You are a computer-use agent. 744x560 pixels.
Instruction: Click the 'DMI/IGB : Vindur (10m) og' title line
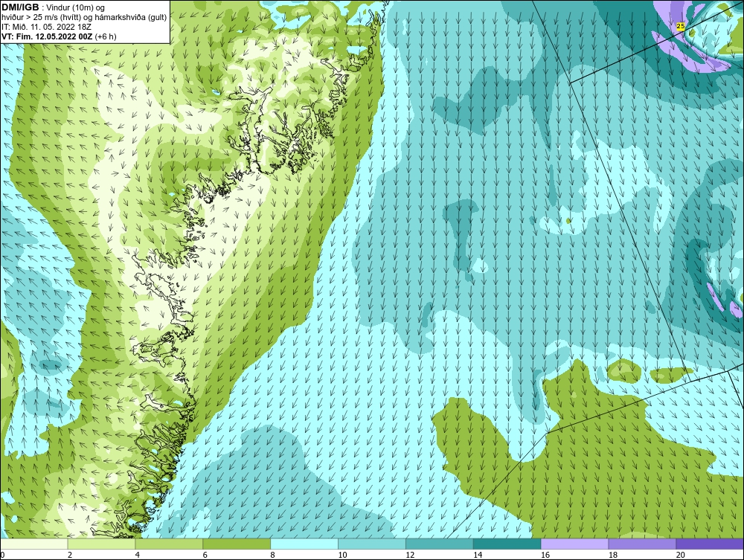click(54, 7)
